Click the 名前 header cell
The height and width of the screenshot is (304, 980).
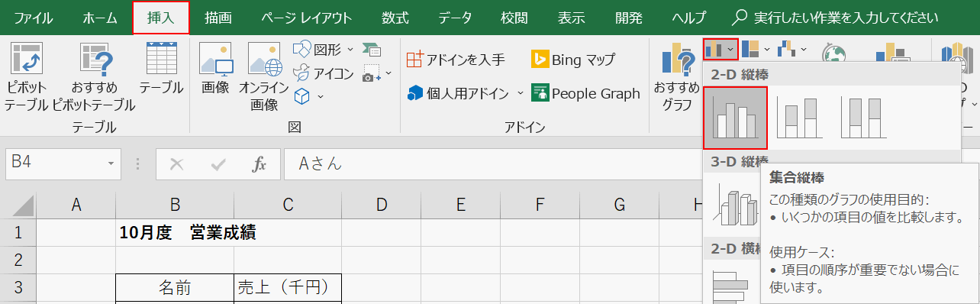pyautogui.click(x=176, y=288)
